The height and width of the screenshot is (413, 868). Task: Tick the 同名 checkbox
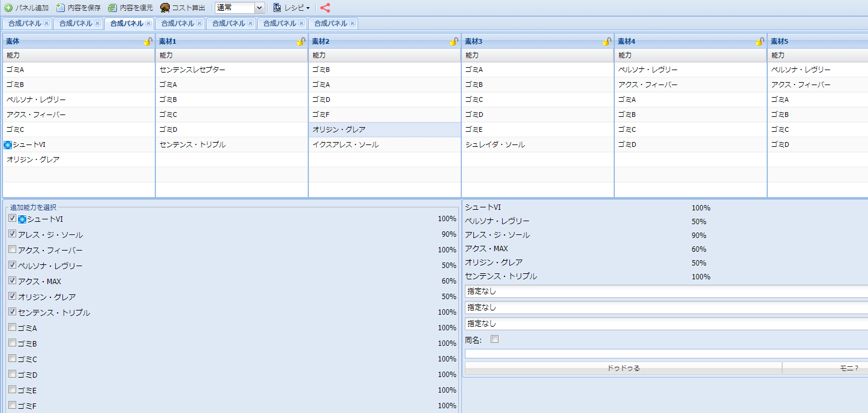click(x=494, y=339)
